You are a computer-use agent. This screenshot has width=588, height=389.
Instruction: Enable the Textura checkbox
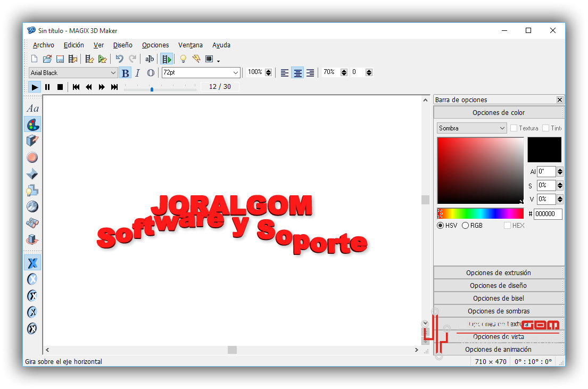[x=514, y=128]
